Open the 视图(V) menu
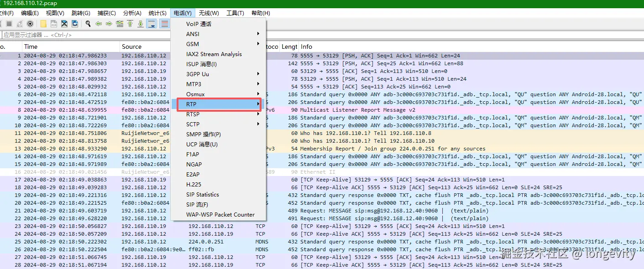 [x=55, y=13]
